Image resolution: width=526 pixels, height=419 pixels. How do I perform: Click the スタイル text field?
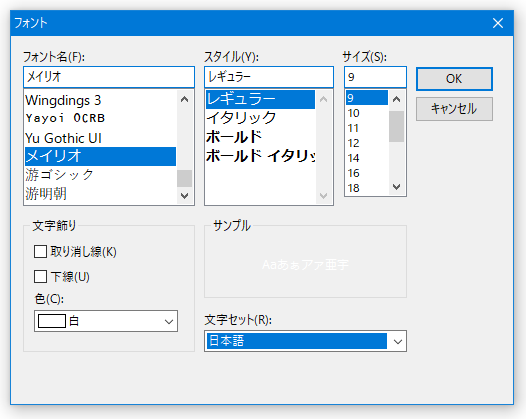269,77
